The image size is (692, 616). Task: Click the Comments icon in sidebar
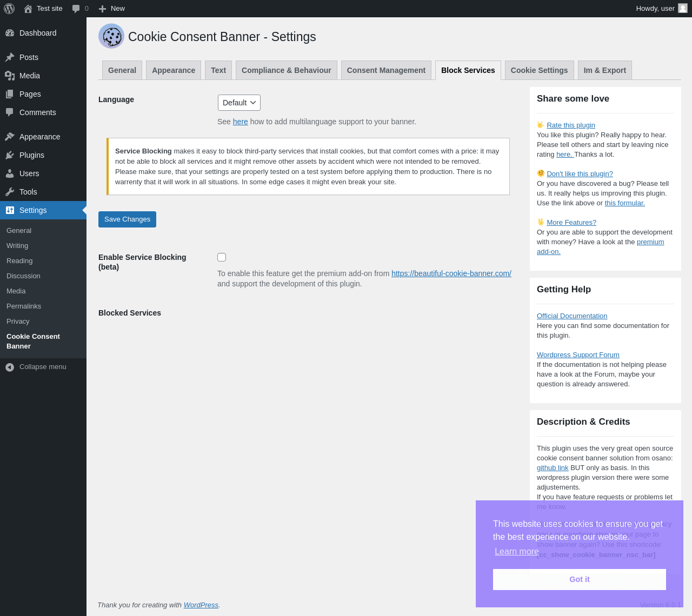[10, 112]
